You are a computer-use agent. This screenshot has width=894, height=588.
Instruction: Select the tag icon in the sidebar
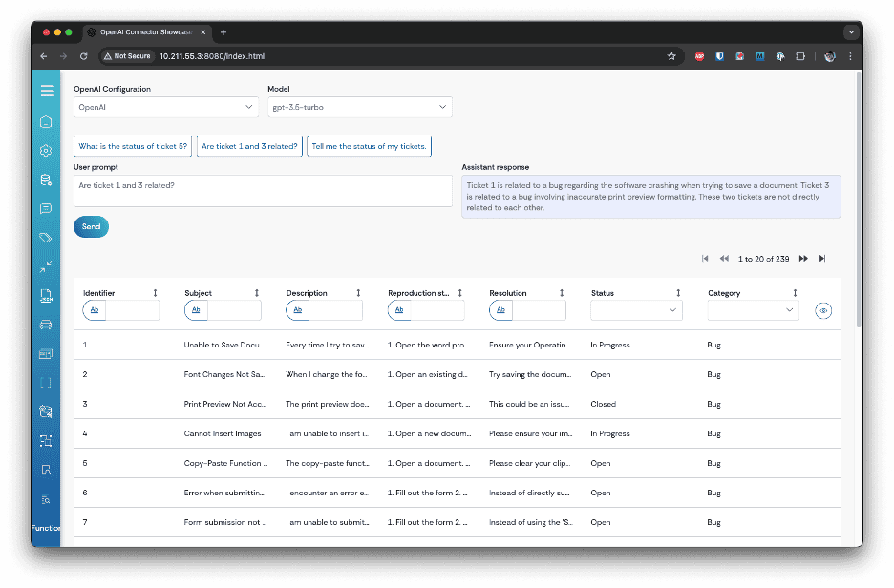click(x=46, y=237)
